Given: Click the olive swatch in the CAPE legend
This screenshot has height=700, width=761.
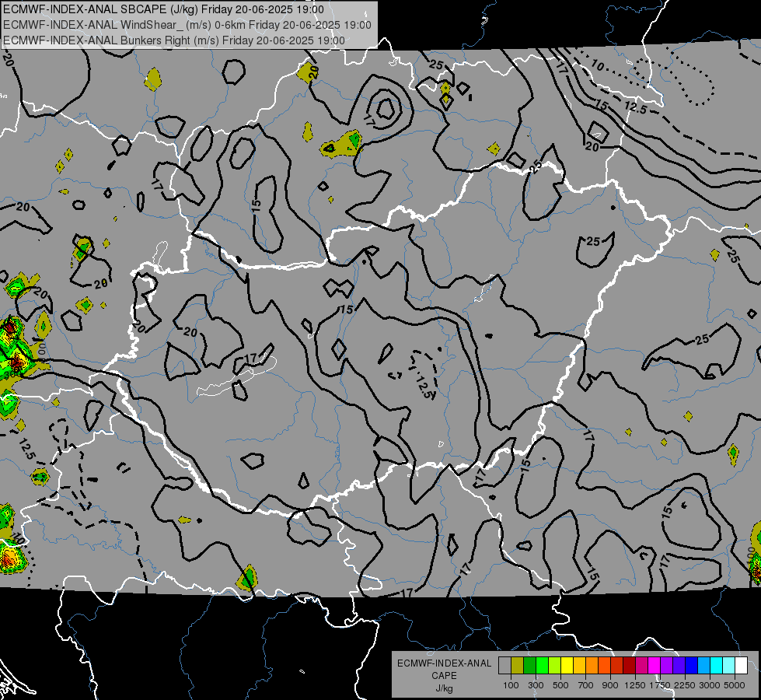Looking at the screenshot, I should 518,666.
